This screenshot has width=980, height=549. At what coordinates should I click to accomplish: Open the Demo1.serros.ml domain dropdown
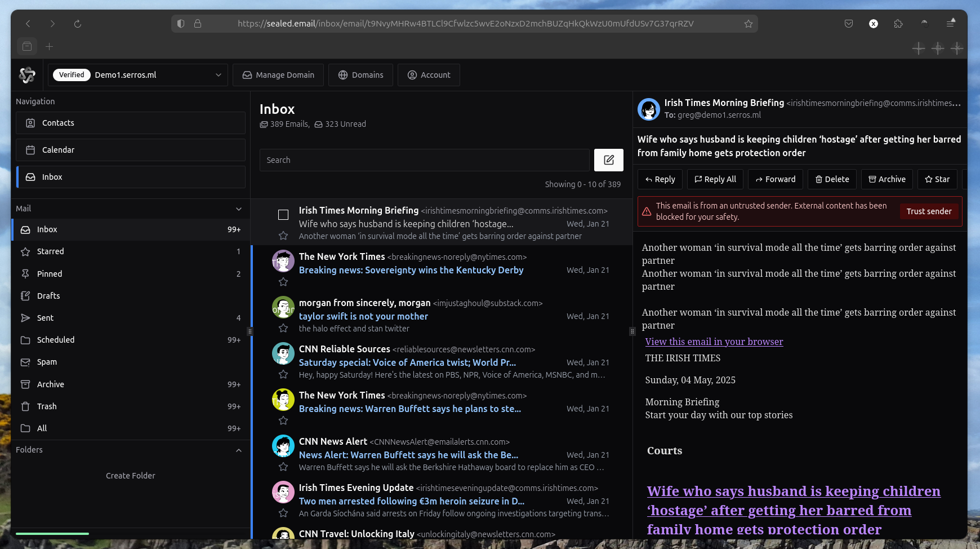click(x=138, y=75)
